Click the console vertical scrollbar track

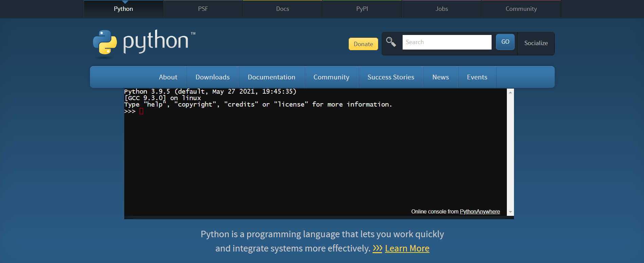(510, 152)
